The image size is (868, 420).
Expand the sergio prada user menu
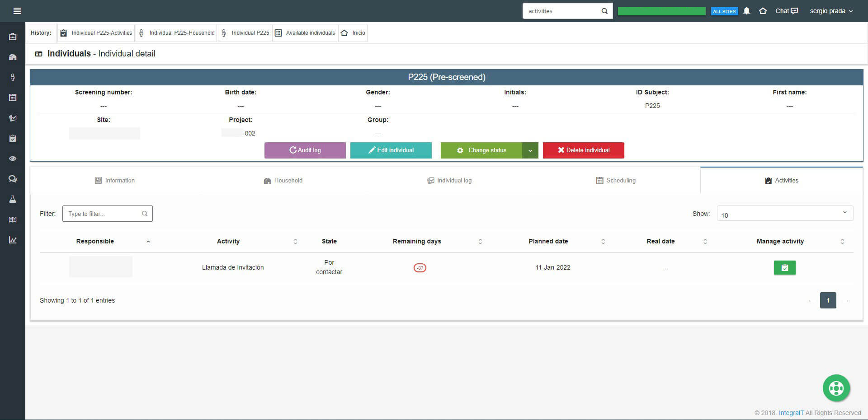click(831, 11)
